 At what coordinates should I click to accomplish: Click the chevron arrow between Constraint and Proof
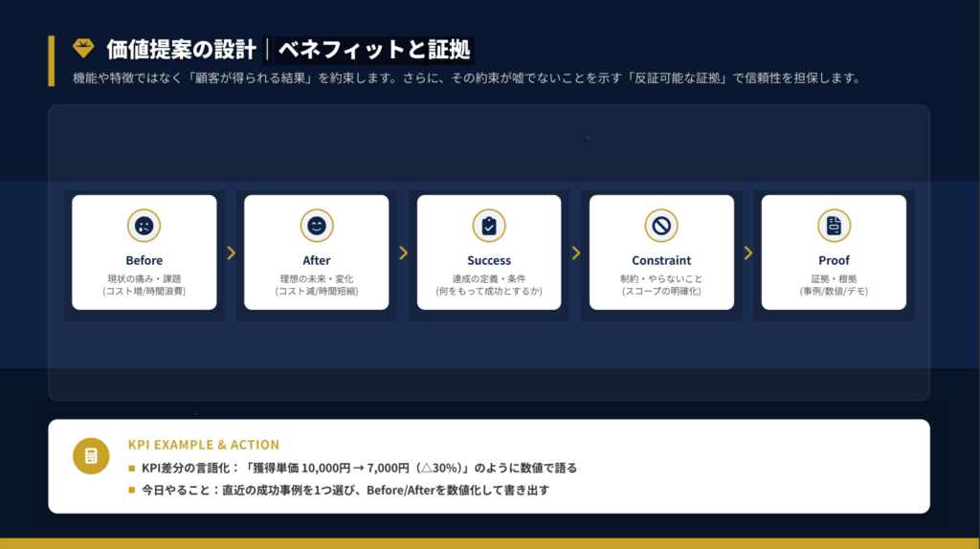747,253
